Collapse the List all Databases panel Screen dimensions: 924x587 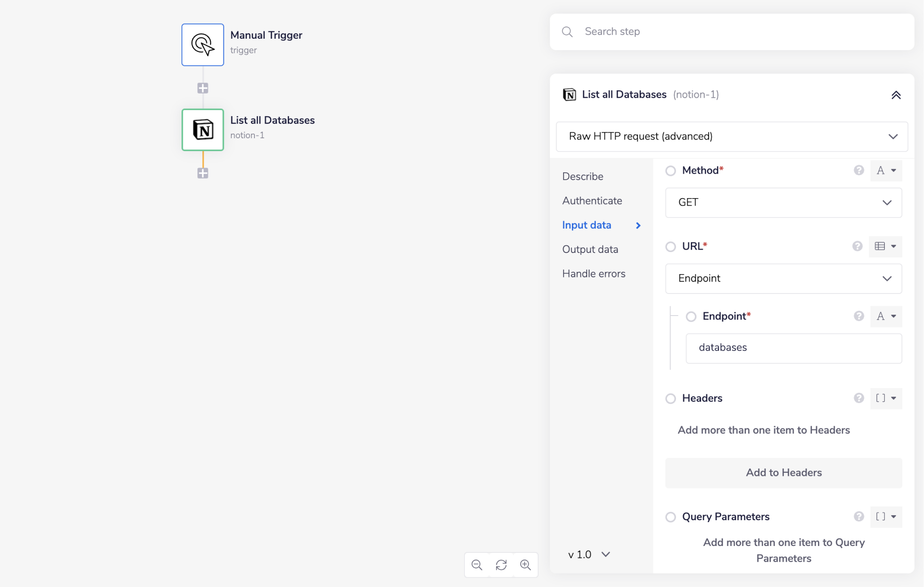click(895, 95)
